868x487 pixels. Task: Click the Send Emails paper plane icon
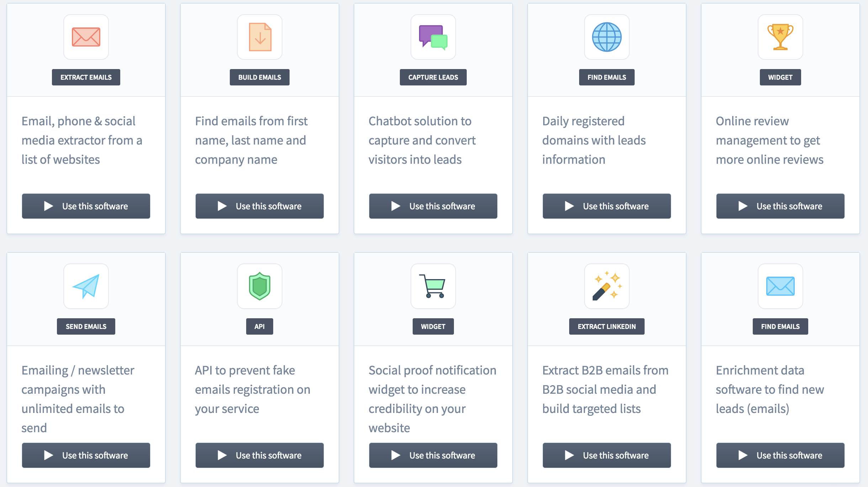(86, 286)
